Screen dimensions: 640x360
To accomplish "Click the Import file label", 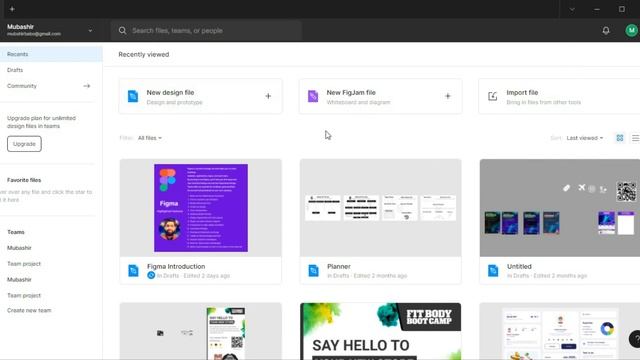I will 522,93.
